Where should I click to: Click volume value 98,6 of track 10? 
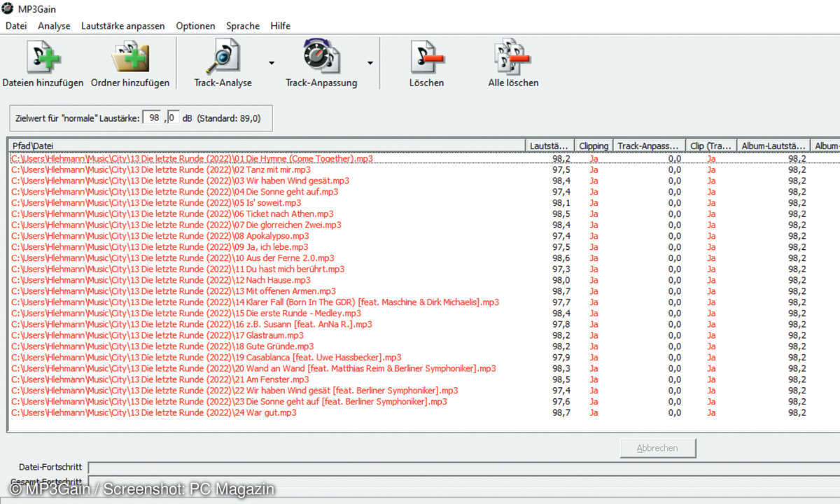pyautogui.click(x=561, y=258)
